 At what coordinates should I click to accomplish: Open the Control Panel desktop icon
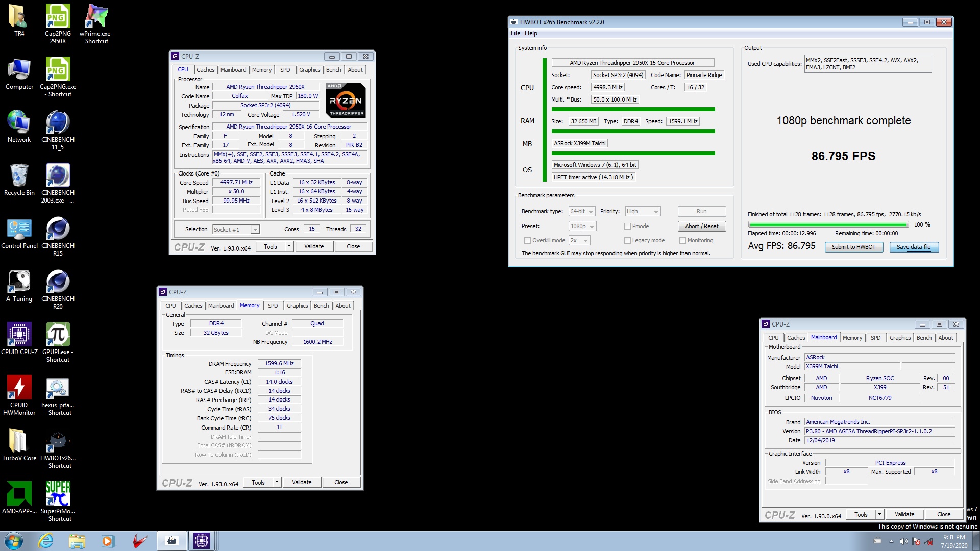click(x=19, y=233)
